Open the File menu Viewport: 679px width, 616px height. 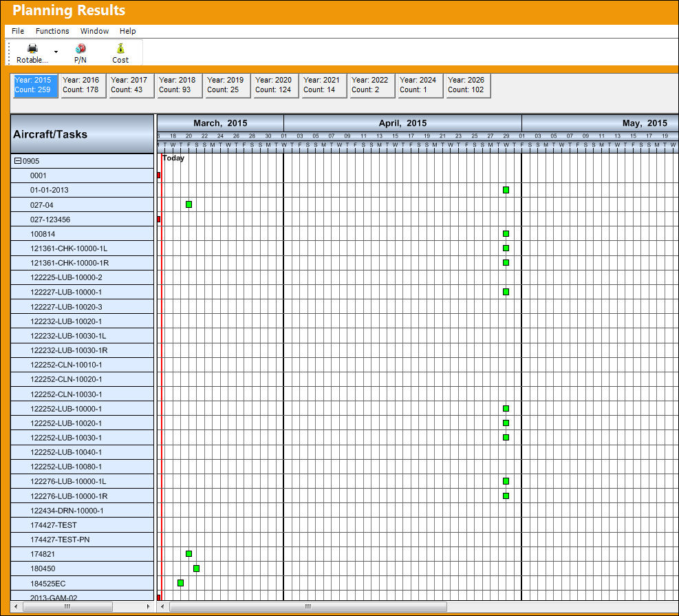pyautogui.click(x=18, y=31)
